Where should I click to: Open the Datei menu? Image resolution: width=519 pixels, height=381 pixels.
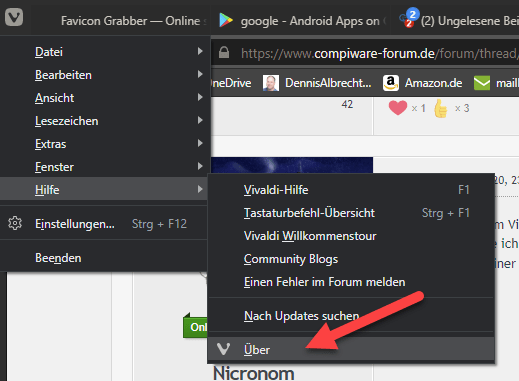105,52
